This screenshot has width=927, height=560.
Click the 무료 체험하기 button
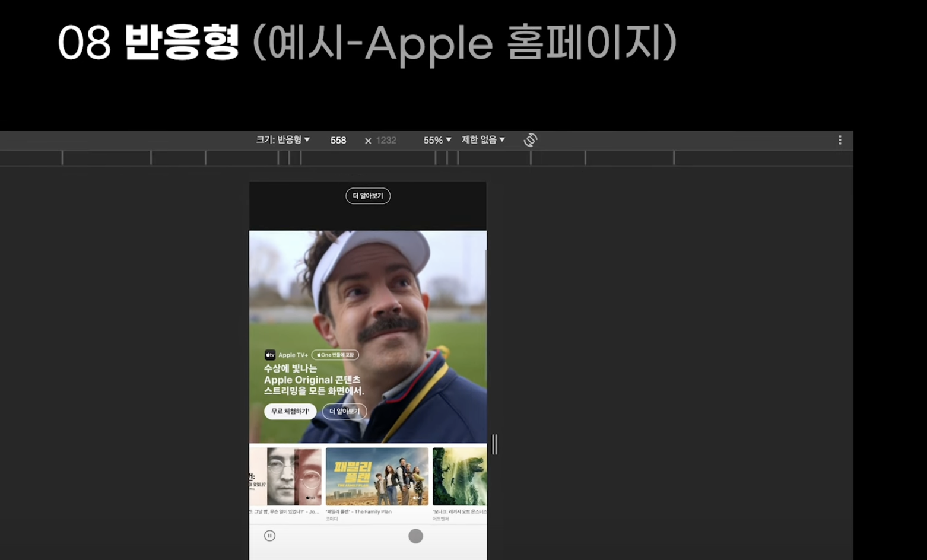[x=290, y=411]
